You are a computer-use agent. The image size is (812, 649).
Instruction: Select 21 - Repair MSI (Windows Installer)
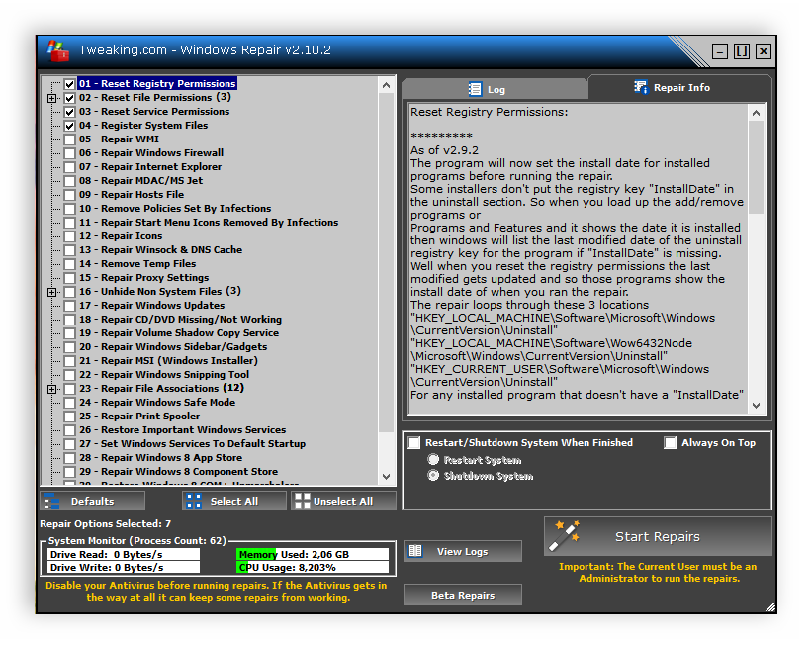click(168, 361)
